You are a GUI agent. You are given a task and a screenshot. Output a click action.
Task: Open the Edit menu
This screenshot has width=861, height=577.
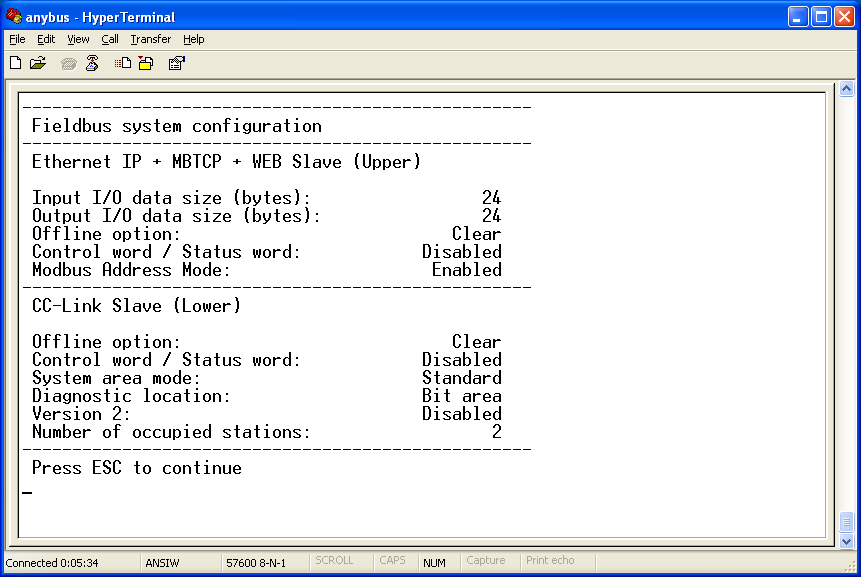coord(46,39)
